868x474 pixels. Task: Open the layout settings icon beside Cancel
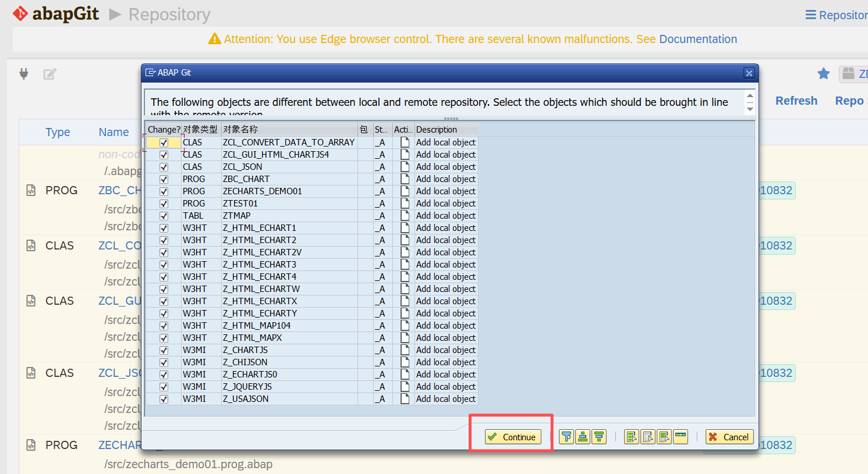click(x=681, y=437)
